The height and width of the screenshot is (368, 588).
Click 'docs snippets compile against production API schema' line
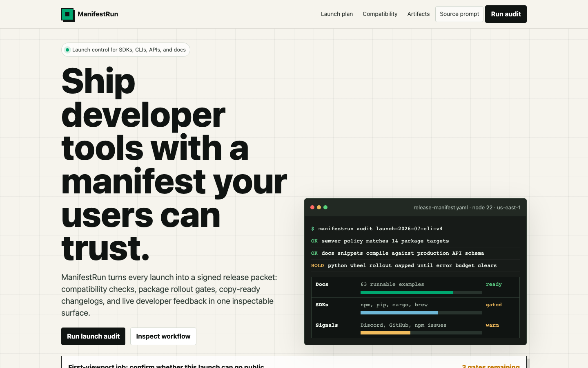(x=403, y=253)
